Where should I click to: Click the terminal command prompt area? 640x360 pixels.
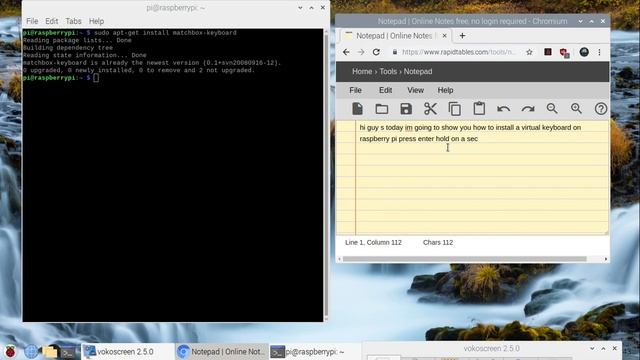tap(96, 78)
